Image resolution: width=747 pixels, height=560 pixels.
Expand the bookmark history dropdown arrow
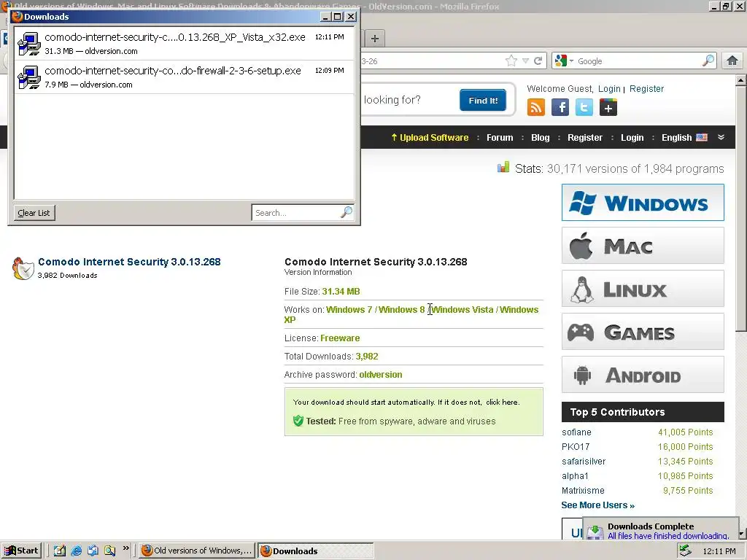coord(525,61)
